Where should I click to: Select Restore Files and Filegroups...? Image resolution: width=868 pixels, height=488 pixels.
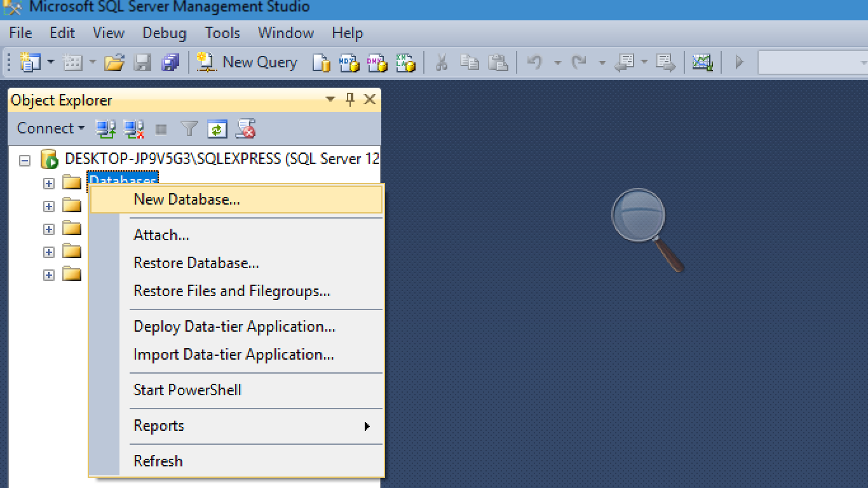coord(236,291)
